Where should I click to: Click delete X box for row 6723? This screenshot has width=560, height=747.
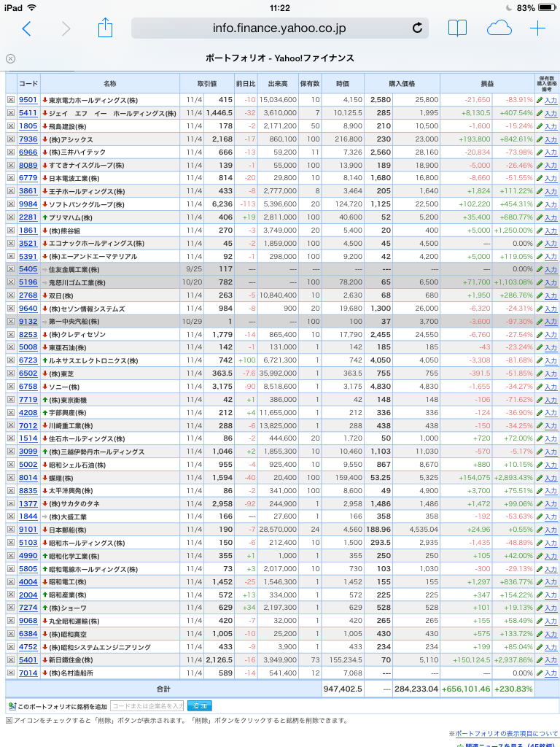tap(11, 360)
